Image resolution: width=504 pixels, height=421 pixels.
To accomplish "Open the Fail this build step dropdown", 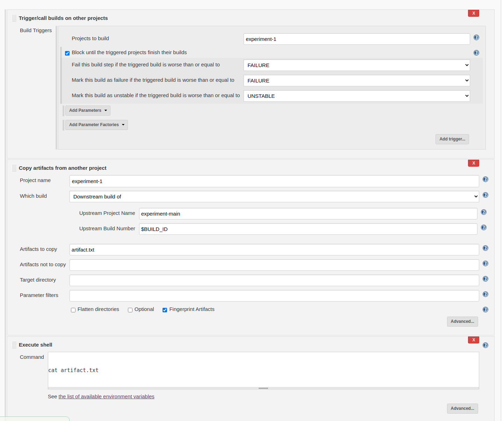I will click(357, 65).
